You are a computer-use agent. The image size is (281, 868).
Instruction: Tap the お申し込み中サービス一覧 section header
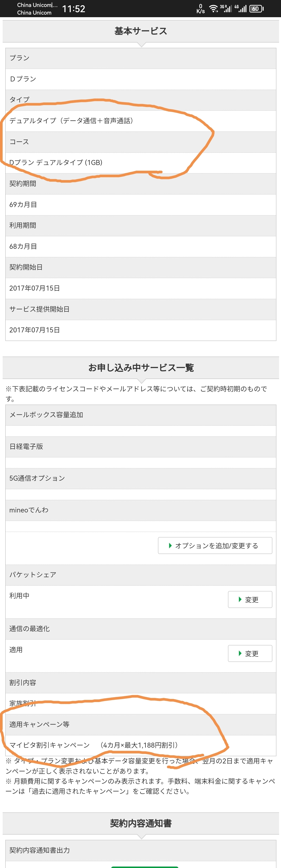141,368
